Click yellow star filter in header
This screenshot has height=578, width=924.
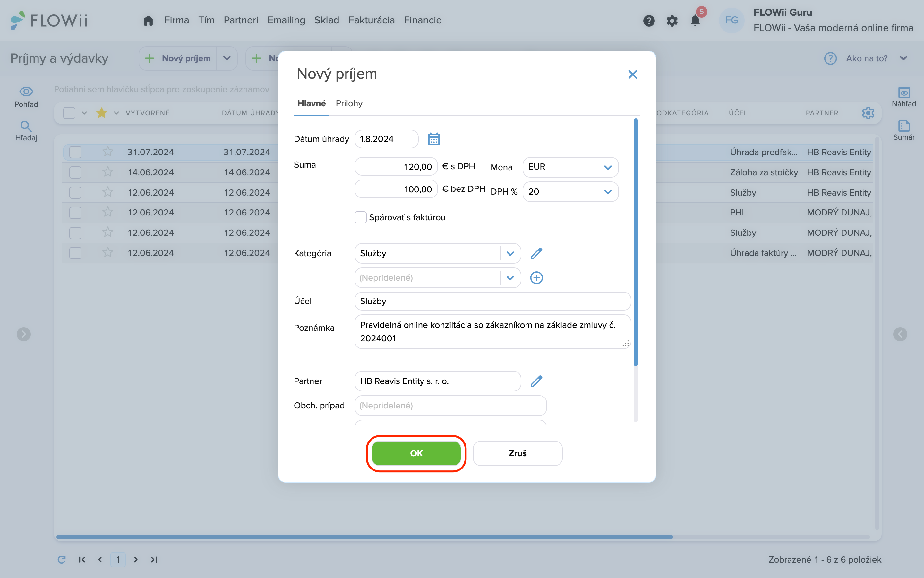[102, 113]
